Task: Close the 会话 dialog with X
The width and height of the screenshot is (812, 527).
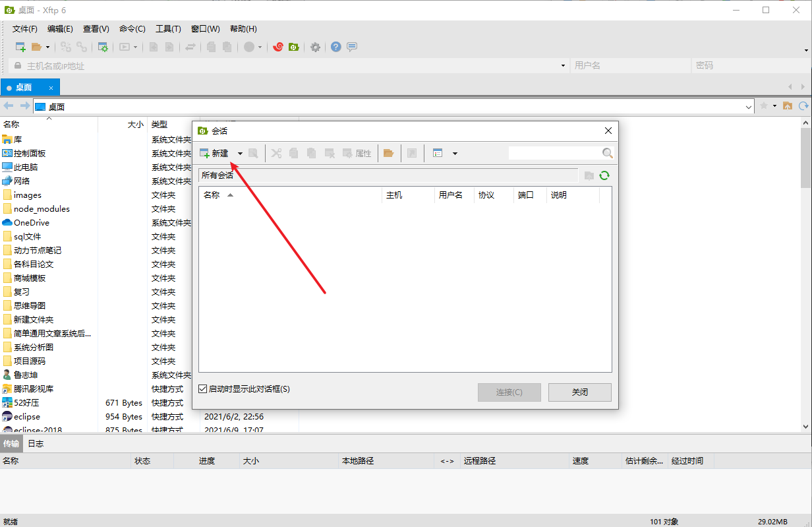Action: 608,131
